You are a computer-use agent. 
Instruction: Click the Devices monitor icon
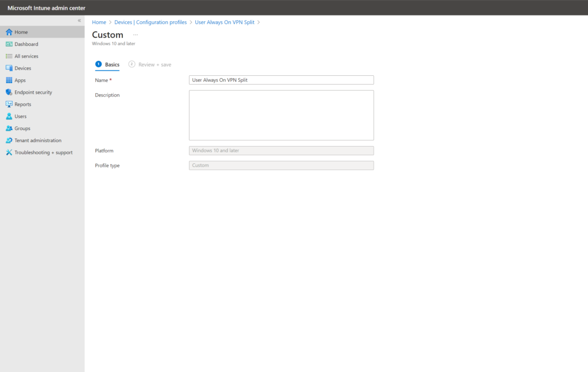pos(9,68)
